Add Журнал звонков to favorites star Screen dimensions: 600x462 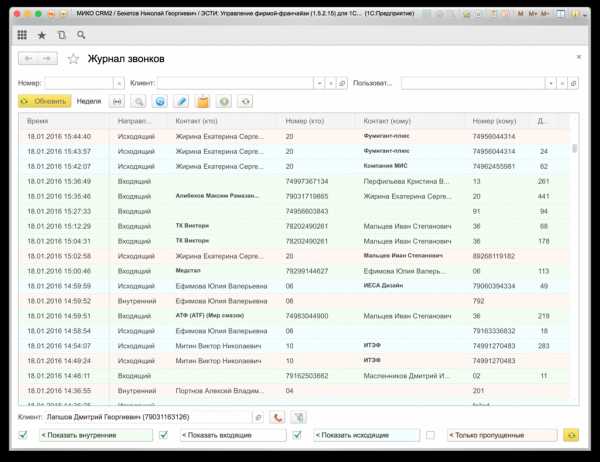pyautogui.click(x=73, y=59)
